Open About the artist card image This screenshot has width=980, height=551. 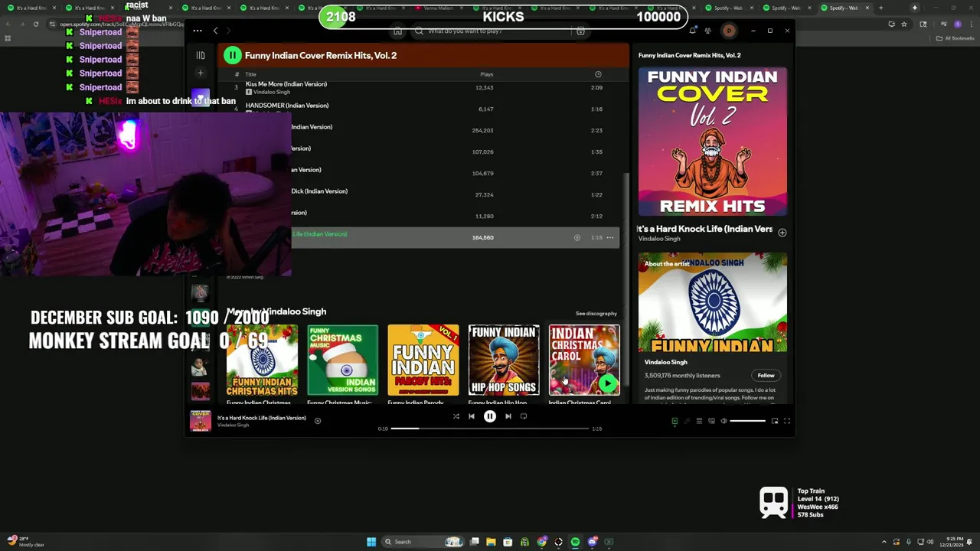[712, 302]
